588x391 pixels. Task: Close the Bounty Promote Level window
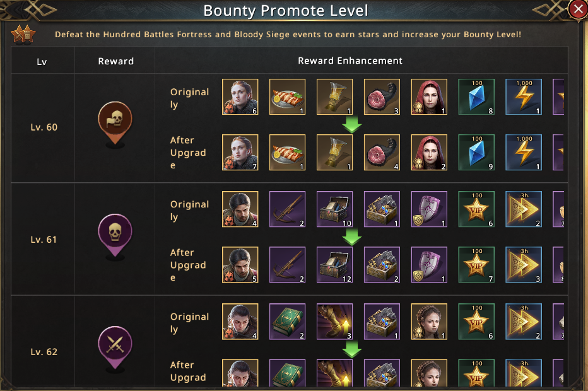tap(577, 9)
